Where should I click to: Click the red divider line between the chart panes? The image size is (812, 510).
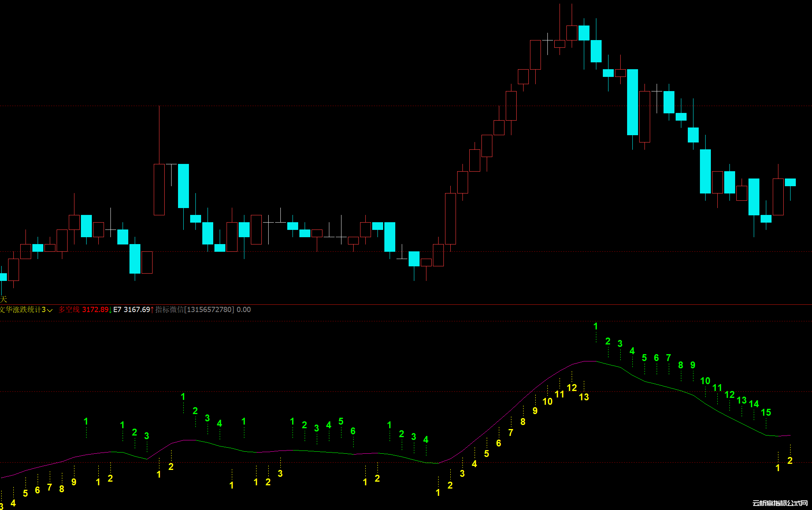405,304
